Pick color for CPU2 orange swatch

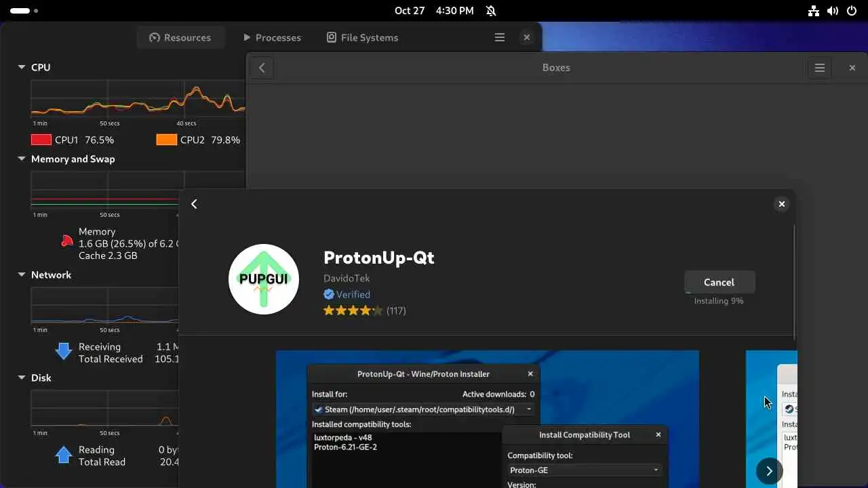[x=167, y=140]
